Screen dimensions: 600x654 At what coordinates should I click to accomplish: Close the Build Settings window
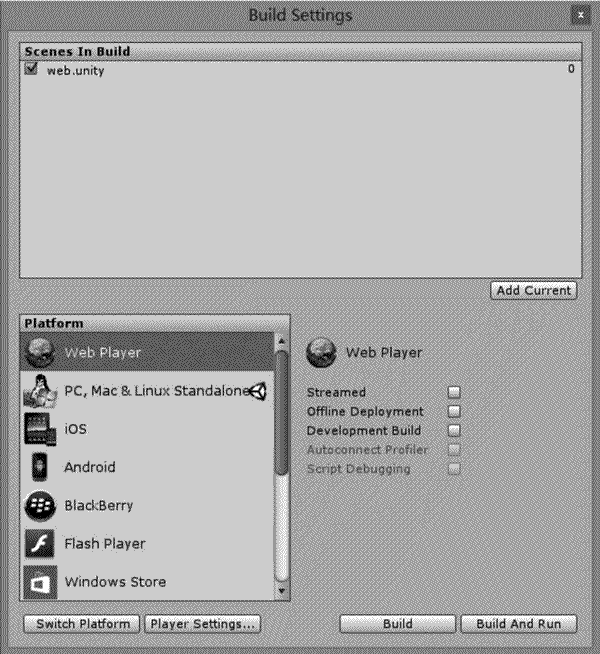tap(580, 15)
